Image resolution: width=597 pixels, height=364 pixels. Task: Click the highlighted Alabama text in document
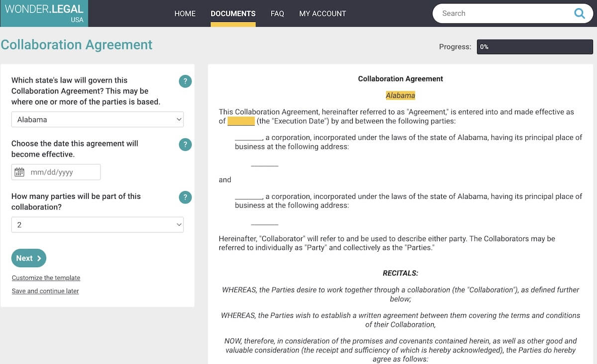tap(400, 95)
